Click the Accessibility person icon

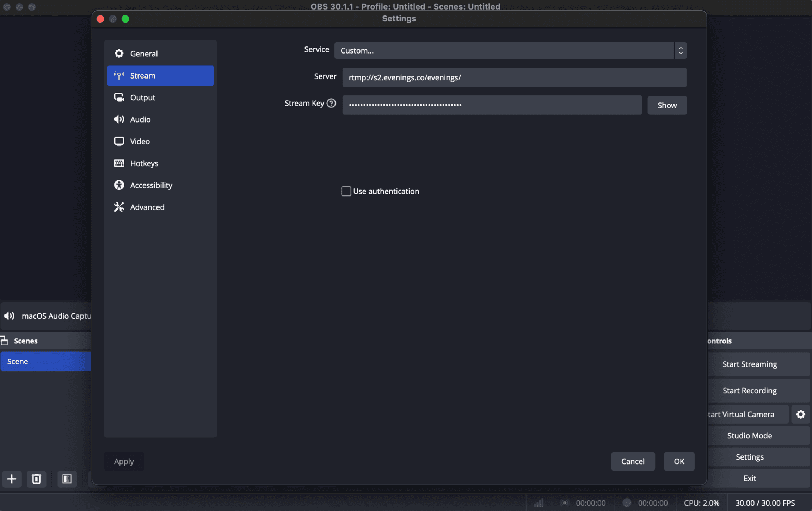[119, 185]
